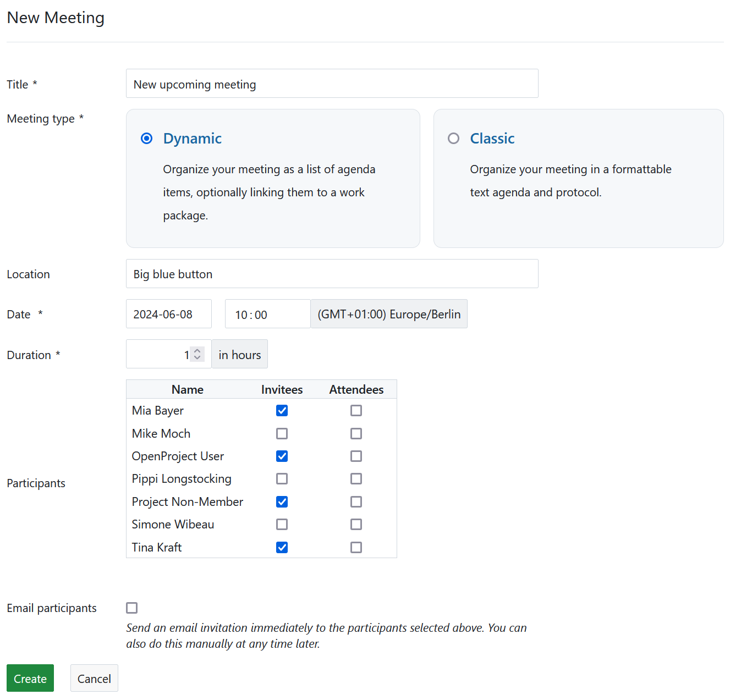Open the date field showing 2024-06-08
Image resolution: width=730 pixels, height=700 pixels.
(x=168, y=314)
